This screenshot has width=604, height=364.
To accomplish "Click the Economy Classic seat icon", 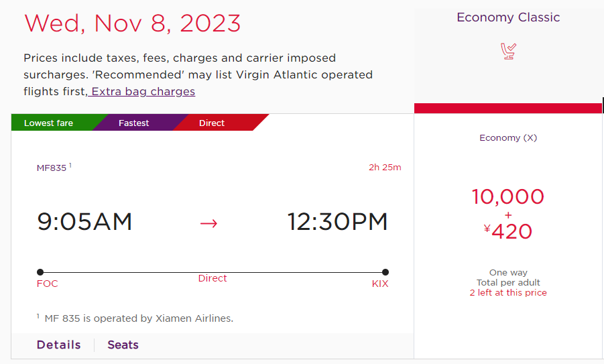I will point(508,51).
